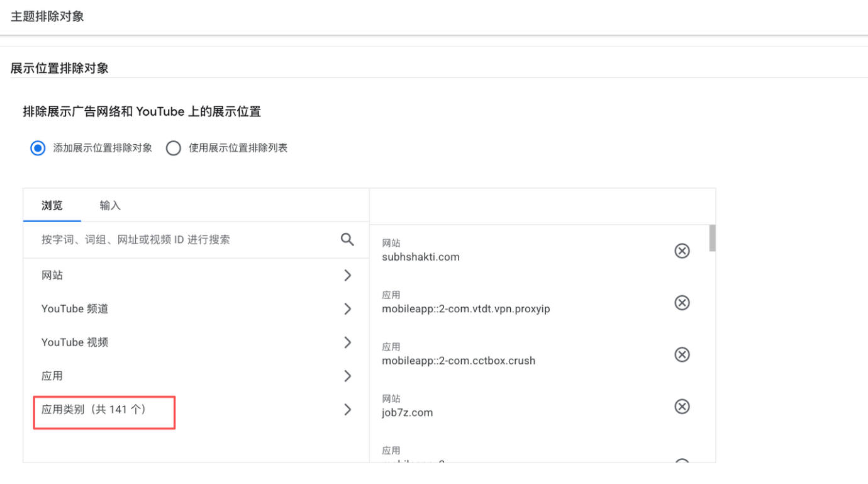
Task: Expand the 应用 category
Action: coord(196,376)
